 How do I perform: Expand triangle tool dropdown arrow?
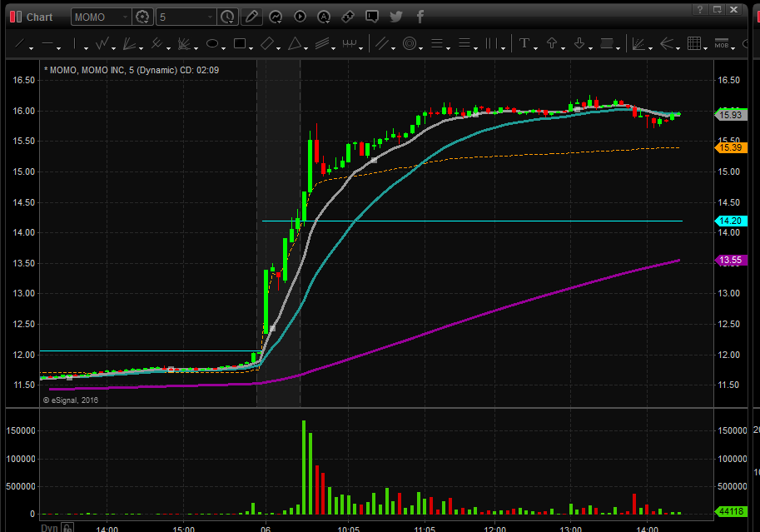tap(306, 48)
